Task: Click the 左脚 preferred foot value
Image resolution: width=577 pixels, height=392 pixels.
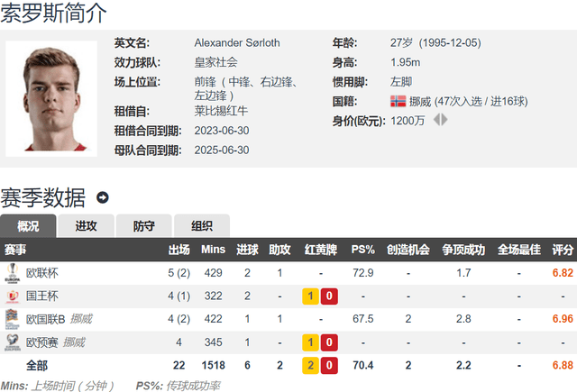Action: (401, 82)
